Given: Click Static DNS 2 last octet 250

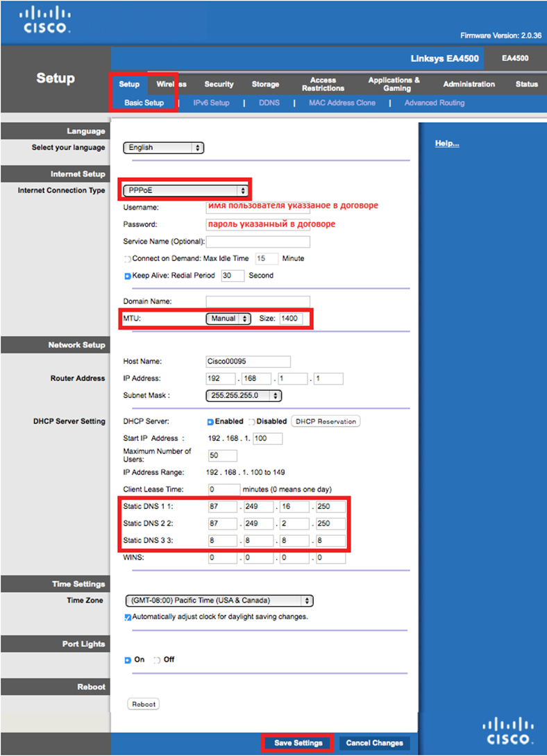Looking at the screenshot, I should 330,523.
